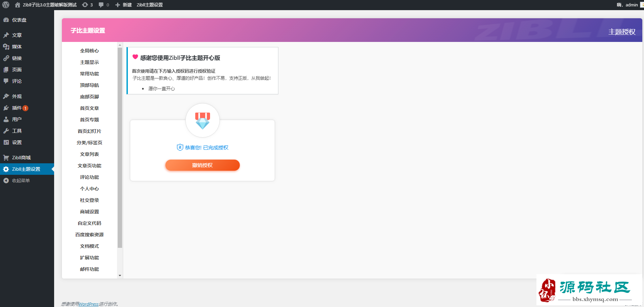Select the 个人中心 settings tab
Viewport: 644px width, 307px height.
coord(89,189)
